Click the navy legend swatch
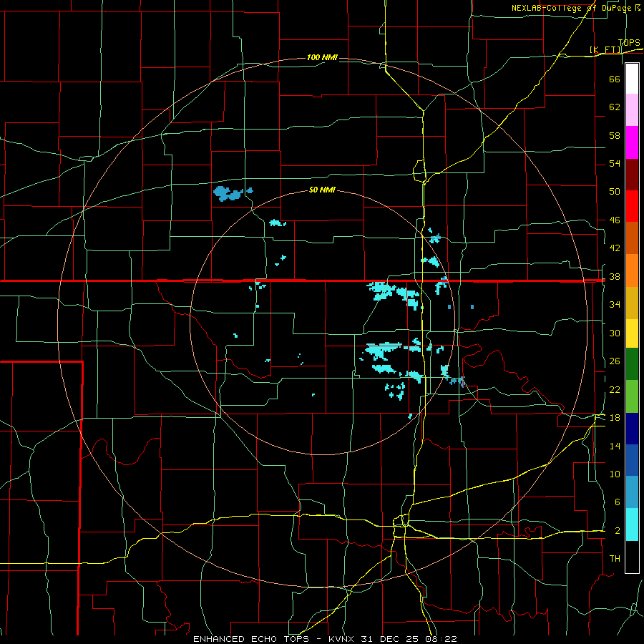The height and width of the screenshot is (644, 644). [x=632, y=429]
